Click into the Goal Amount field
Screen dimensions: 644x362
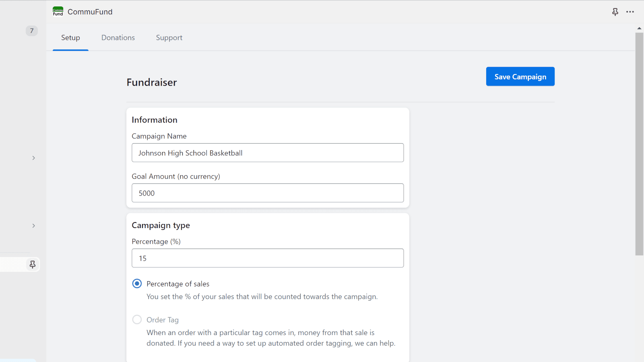(268, 193)
